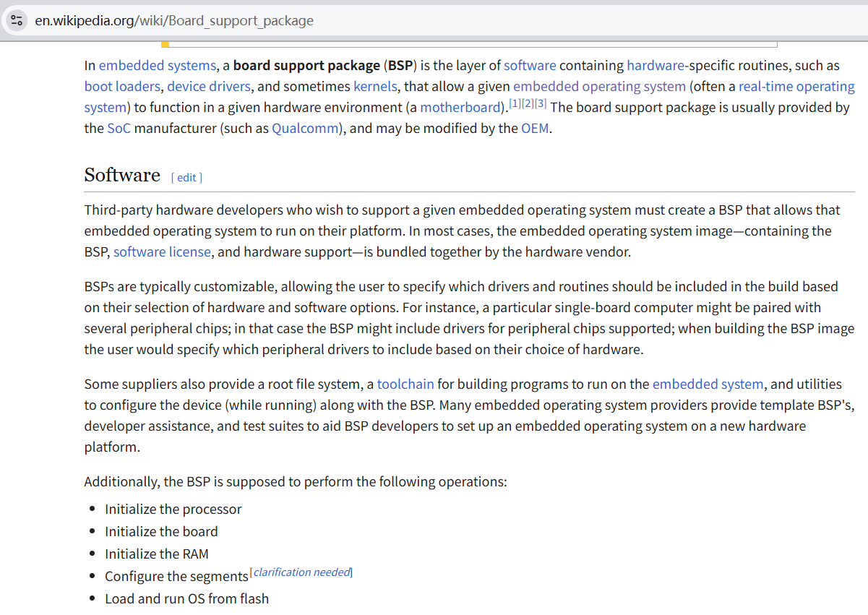The height and width of the screenshot is (615, 868).
Task: Edit the Software section
Action: coord(186,177)
